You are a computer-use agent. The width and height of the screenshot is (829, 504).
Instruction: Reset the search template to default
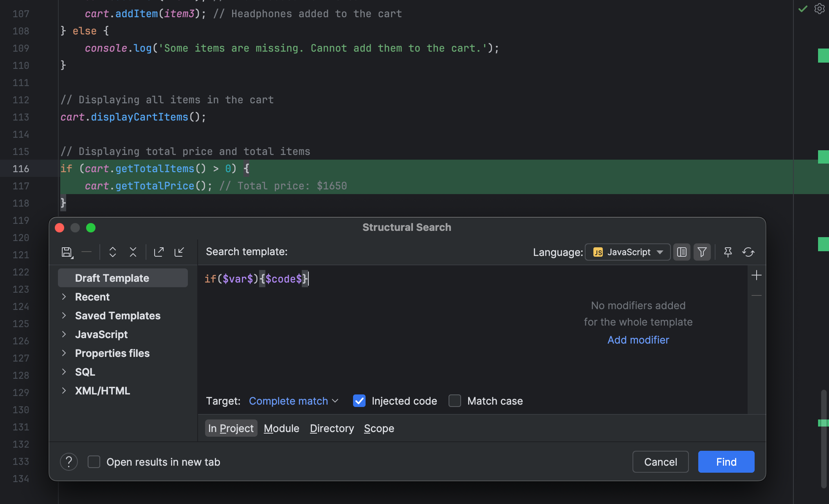coord(748,252)
